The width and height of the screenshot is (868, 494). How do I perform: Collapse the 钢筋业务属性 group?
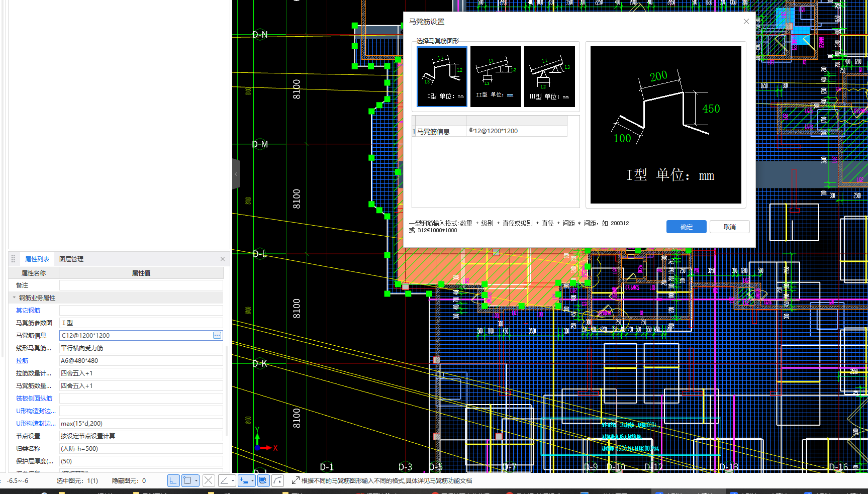point(14,298)
